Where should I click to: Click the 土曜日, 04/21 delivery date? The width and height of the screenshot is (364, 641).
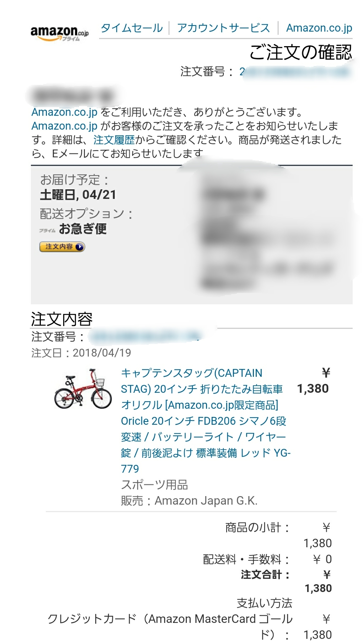78,195
